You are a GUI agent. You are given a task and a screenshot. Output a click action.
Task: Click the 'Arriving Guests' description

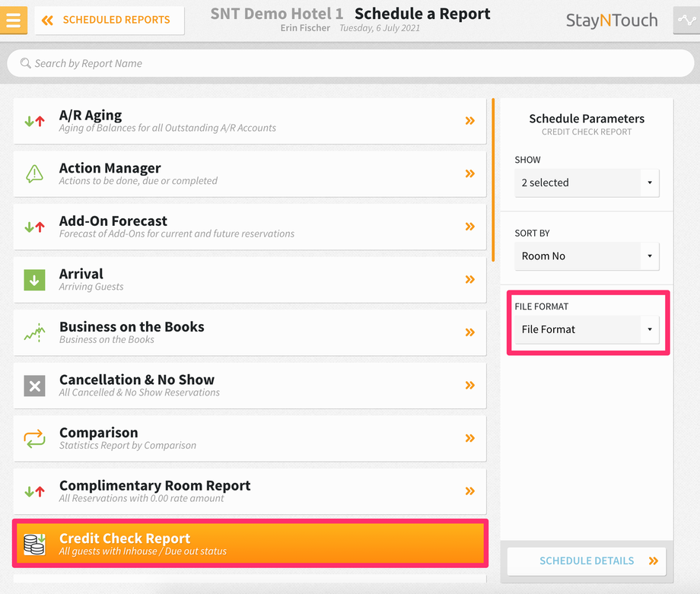(x=91, y=287)
